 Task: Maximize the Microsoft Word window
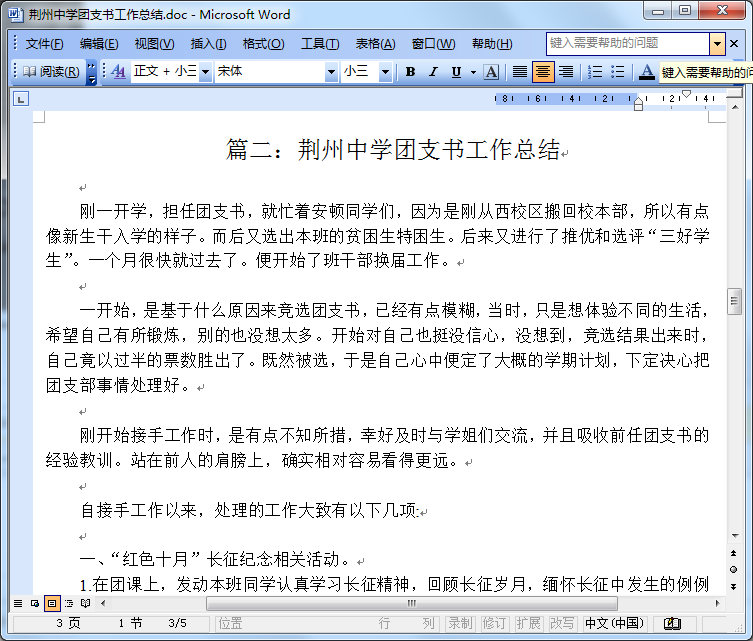(x=685, y=11)
